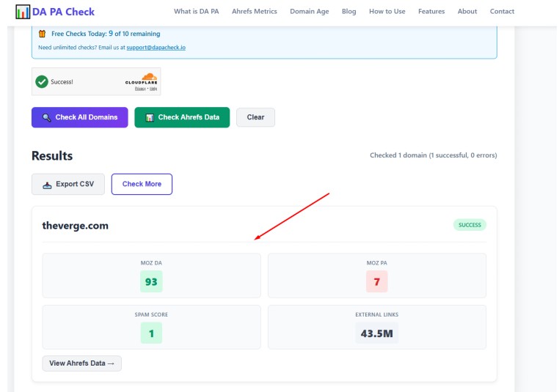Open the What is DA PA menu item

(x=197, y=12)
